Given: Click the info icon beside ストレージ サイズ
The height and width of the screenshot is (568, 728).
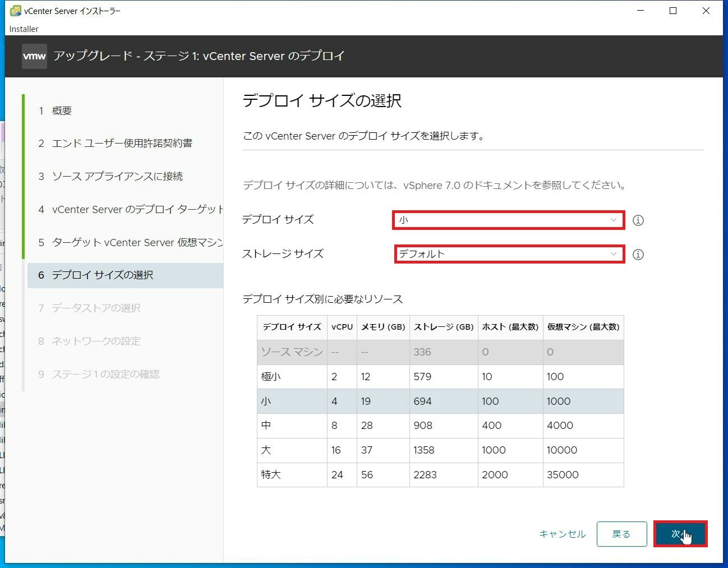Looking at the screenshot, I should point(638,255).
